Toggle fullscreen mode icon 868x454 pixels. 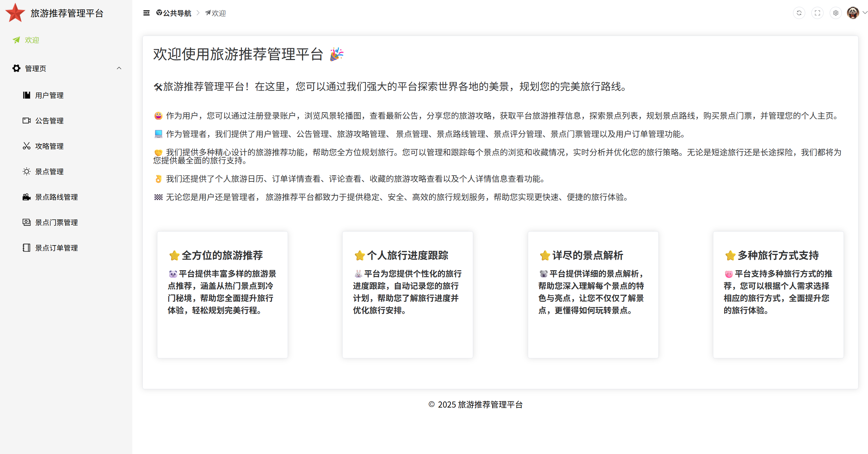(x=817, y=13)
